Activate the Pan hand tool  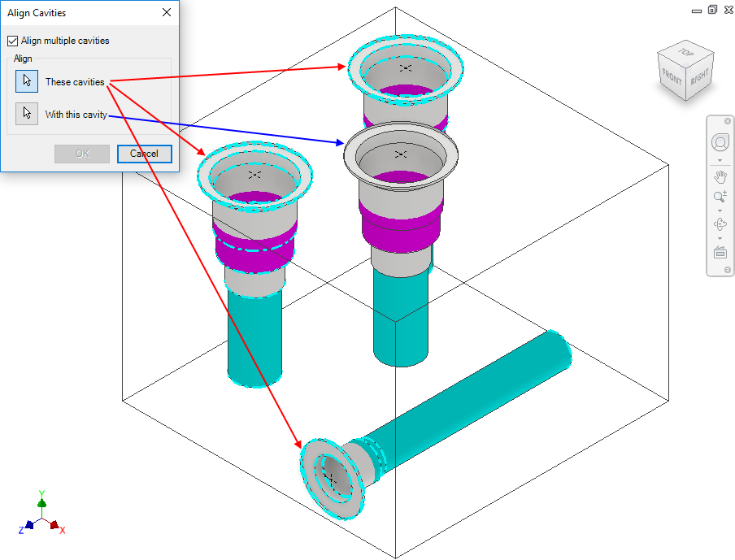tap(720, 176)
